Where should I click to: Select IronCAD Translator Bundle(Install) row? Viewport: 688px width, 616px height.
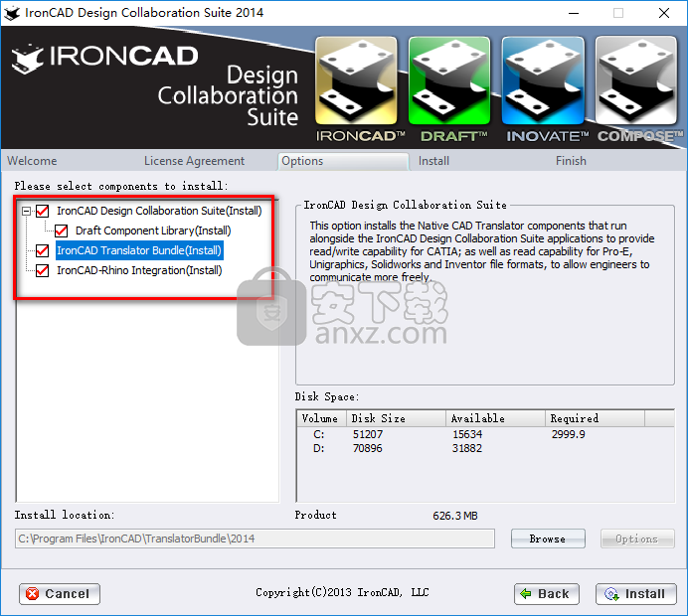[x=139, y=250]
